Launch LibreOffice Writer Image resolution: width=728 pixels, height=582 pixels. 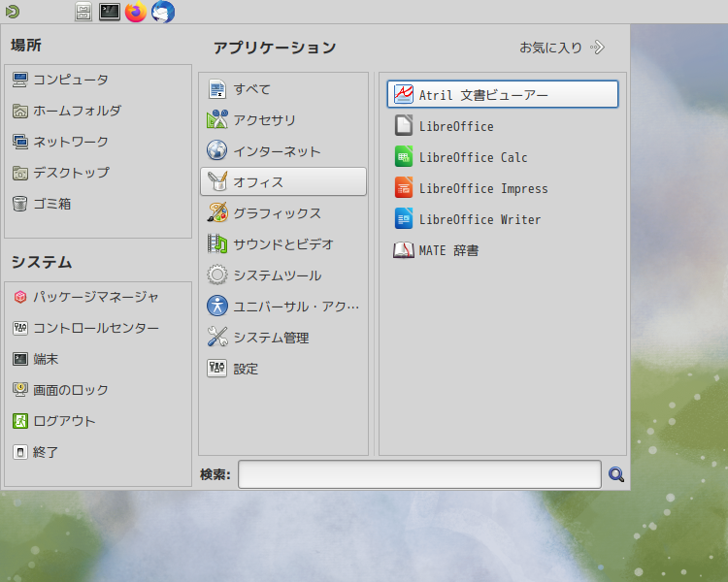point(503,219)
